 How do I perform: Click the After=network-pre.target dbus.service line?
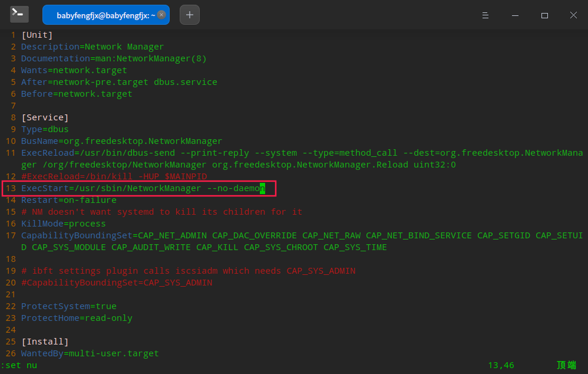[x=119, y=82]
